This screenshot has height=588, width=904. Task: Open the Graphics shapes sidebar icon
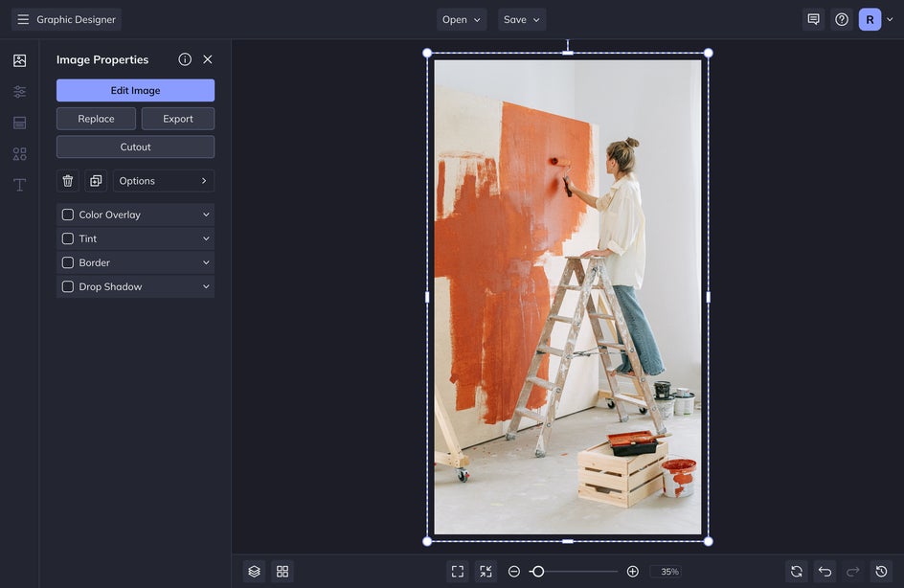tap(19, 154)
